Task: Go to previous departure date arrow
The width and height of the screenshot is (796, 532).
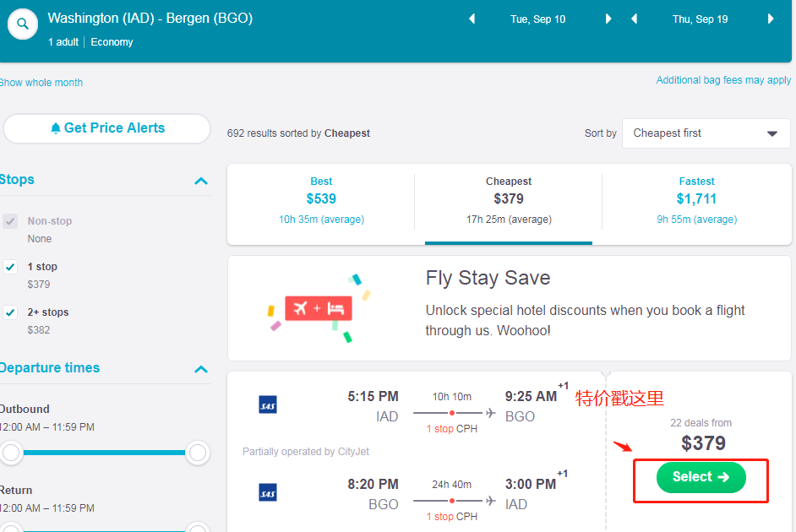Action: 472,19
